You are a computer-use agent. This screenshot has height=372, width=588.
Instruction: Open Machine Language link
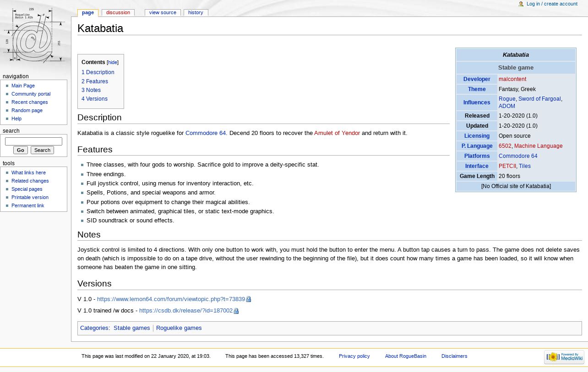538,146
